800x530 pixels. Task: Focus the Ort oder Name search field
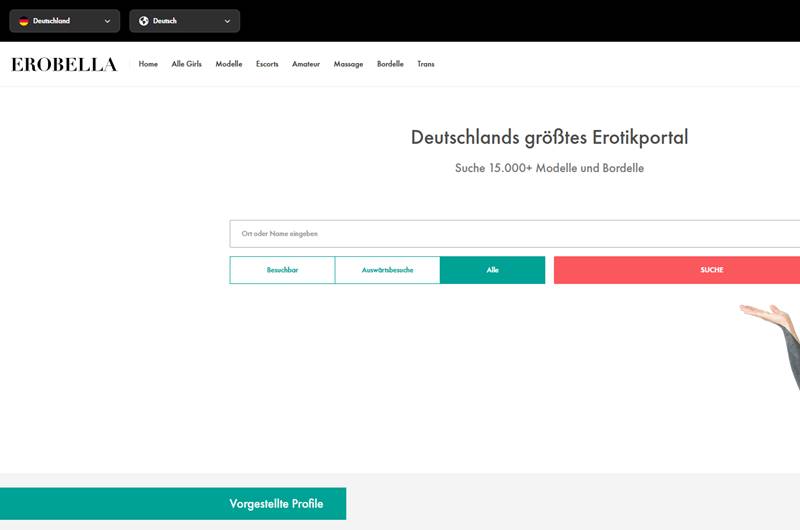(510, 234)
